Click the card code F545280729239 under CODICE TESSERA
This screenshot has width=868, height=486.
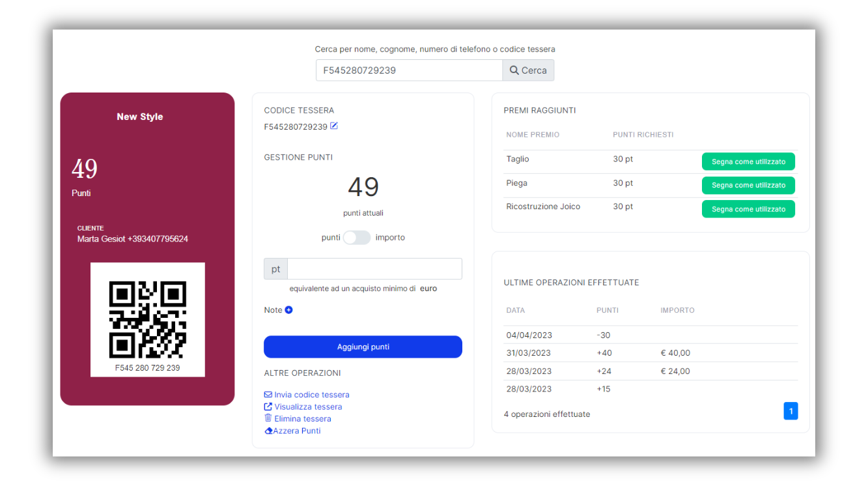pos(296,126)
